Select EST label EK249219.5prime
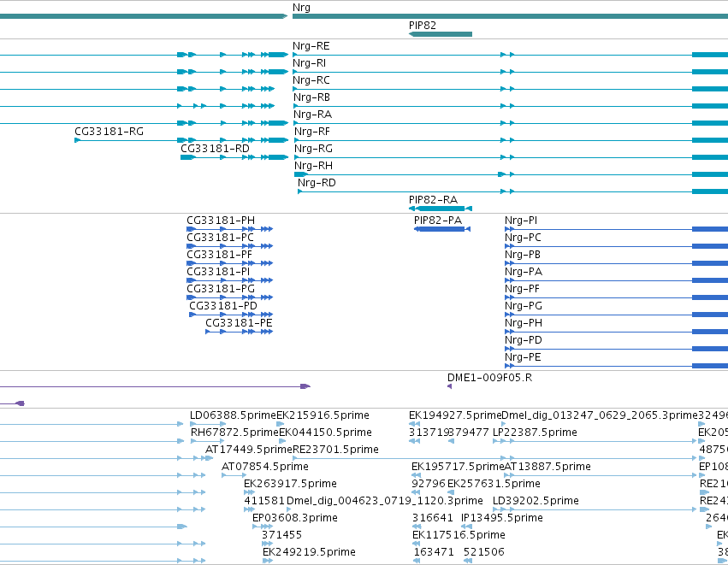This screenshot has width=728, height=565. pyautogui.click(x=309, y=552)
